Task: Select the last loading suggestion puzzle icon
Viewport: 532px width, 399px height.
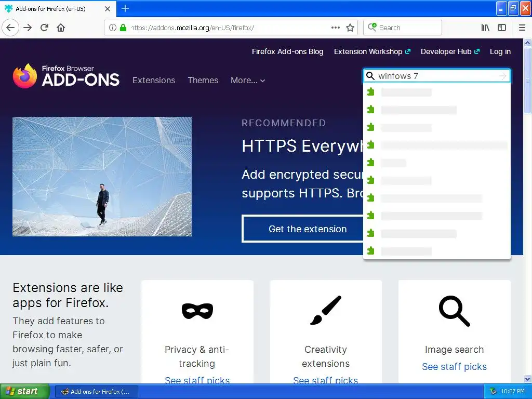Action: (x=371, y=251)
